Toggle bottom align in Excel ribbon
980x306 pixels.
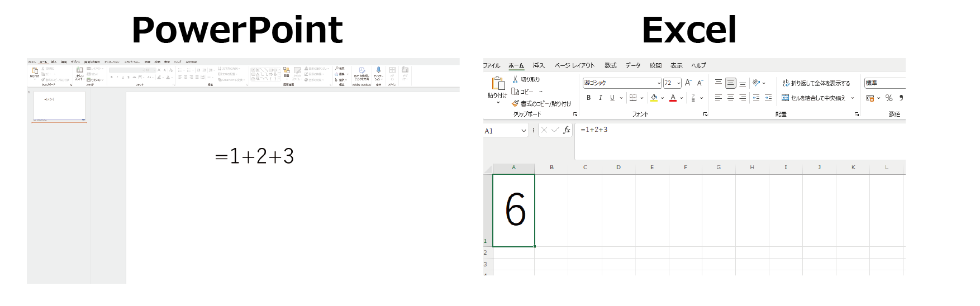click(743, 83)
